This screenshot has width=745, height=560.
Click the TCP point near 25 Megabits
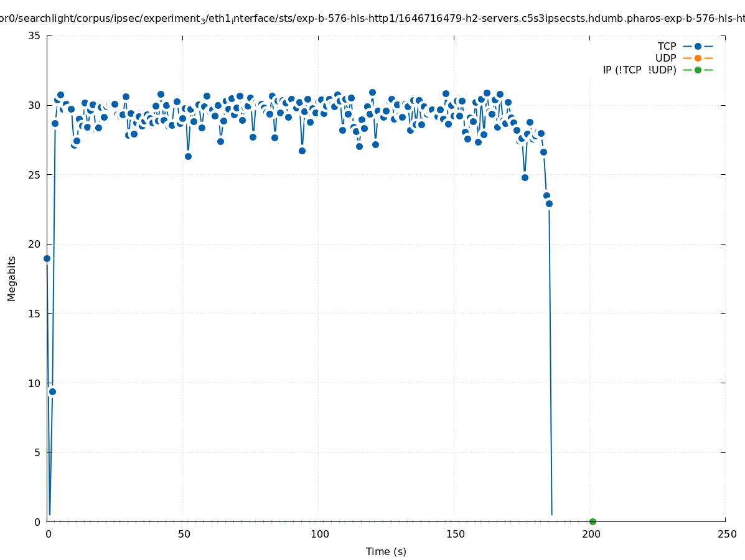tap(525, 177)
